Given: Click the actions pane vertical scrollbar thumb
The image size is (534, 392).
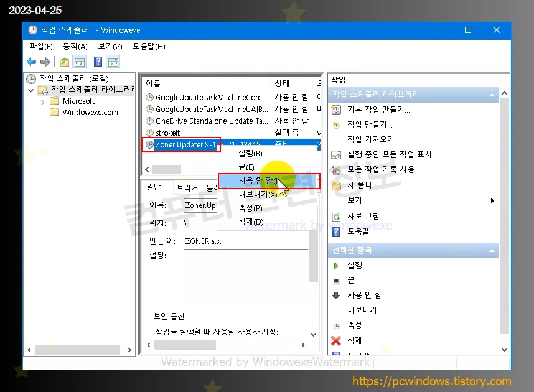Looking at the screenshot, I should (504, 216).
